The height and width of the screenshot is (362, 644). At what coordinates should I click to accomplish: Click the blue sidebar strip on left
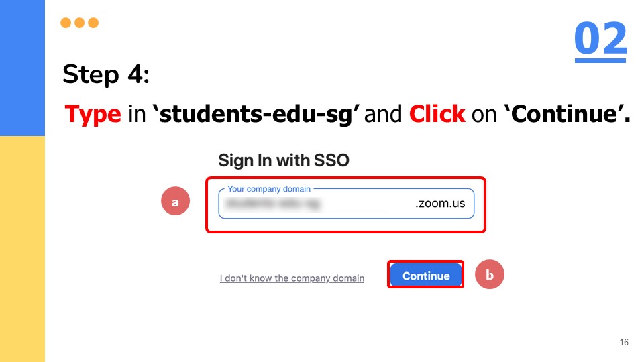click(x=22, y=67)
